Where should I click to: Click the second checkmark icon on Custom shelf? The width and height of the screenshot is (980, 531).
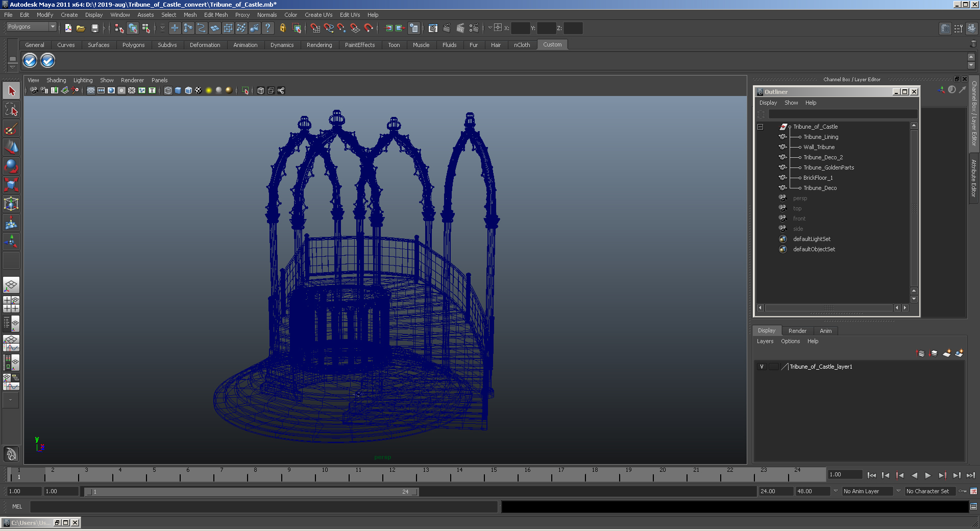point(47,61)
